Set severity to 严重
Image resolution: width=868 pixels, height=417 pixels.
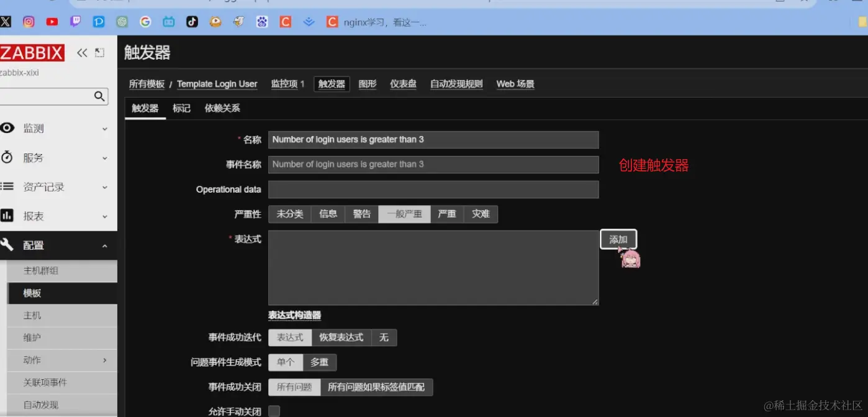pos(447,214)
